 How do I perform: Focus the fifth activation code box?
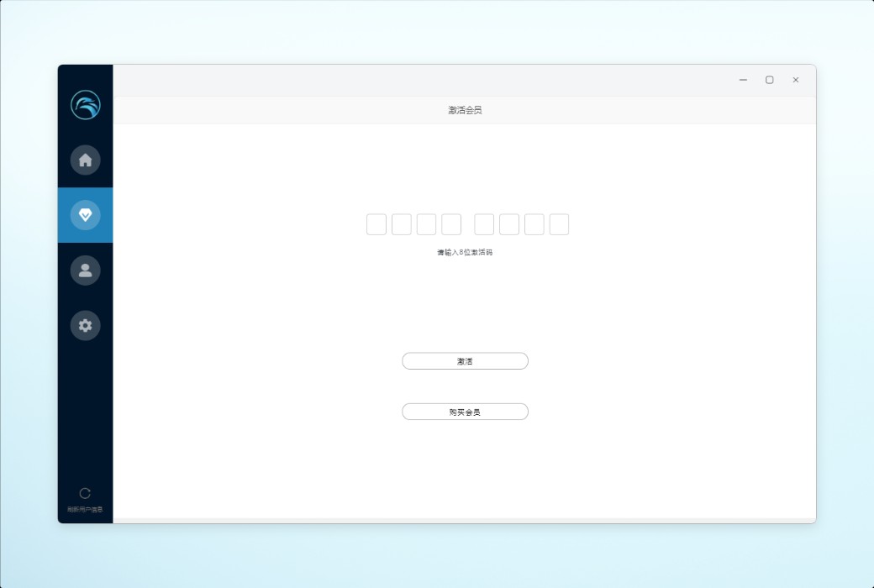[484, 224]
